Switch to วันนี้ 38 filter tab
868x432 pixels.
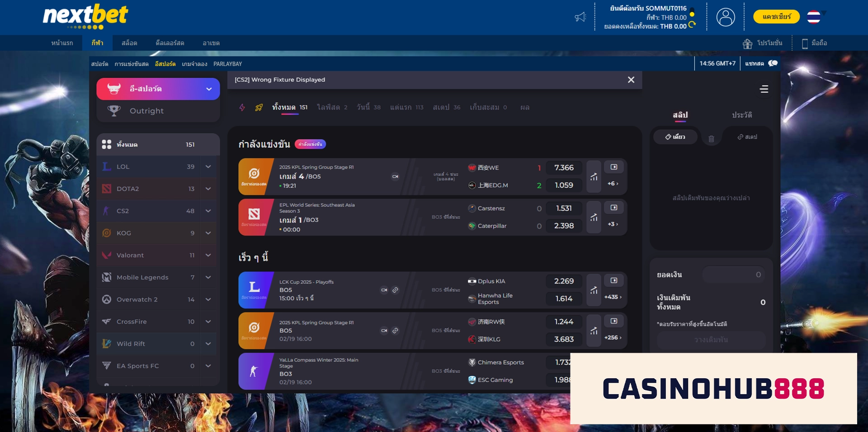[x=368, y=107]
